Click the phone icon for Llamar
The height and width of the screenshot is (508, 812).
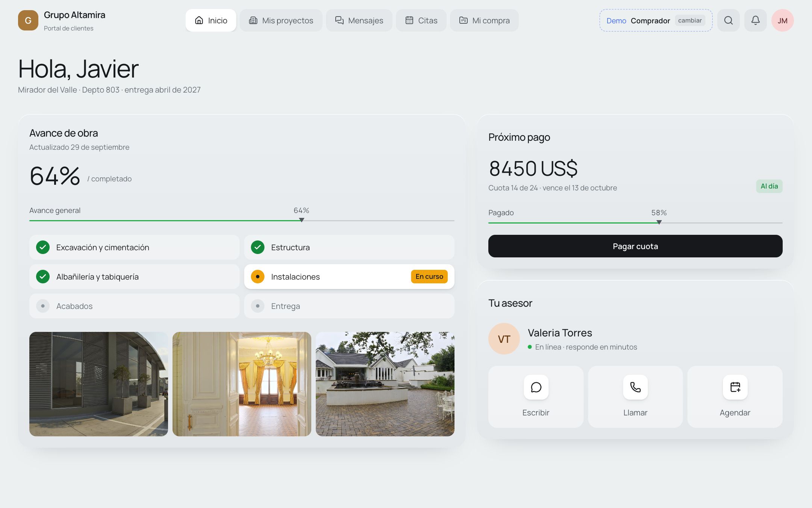click(x=635, y=387)
